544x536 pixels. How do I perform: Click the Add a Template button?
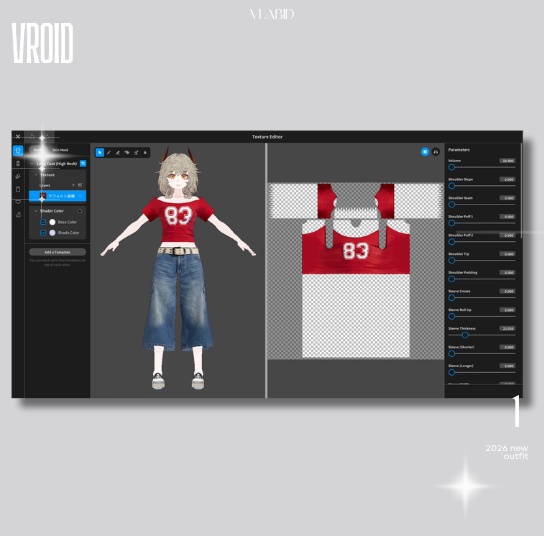tap(58, 252)
